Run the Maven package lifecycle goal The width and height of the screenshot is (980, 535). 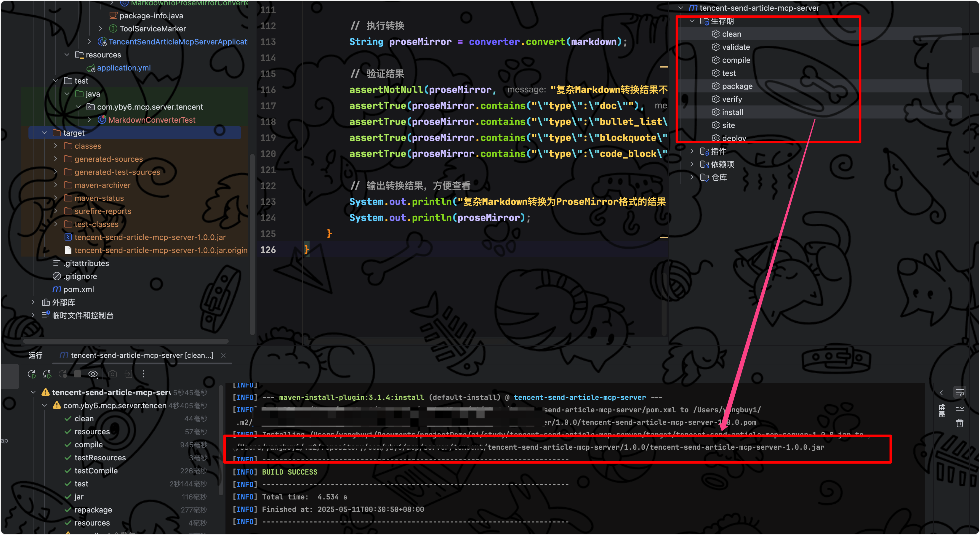[737, 87]
